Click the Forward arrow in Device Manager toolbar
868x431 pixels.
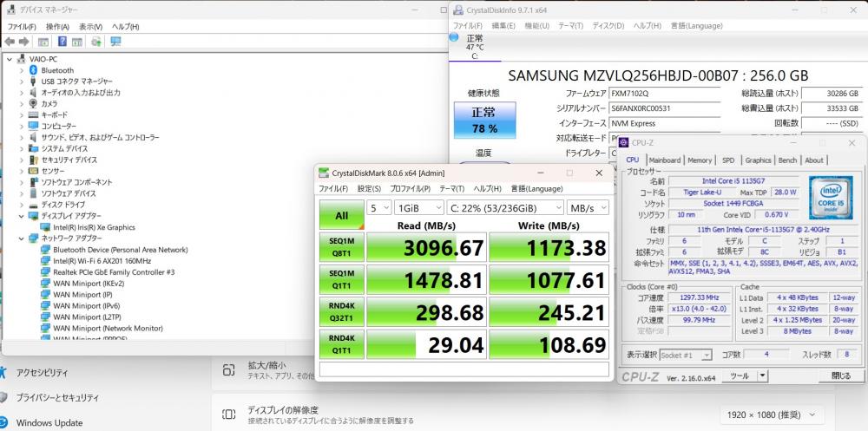click(23, 42)
